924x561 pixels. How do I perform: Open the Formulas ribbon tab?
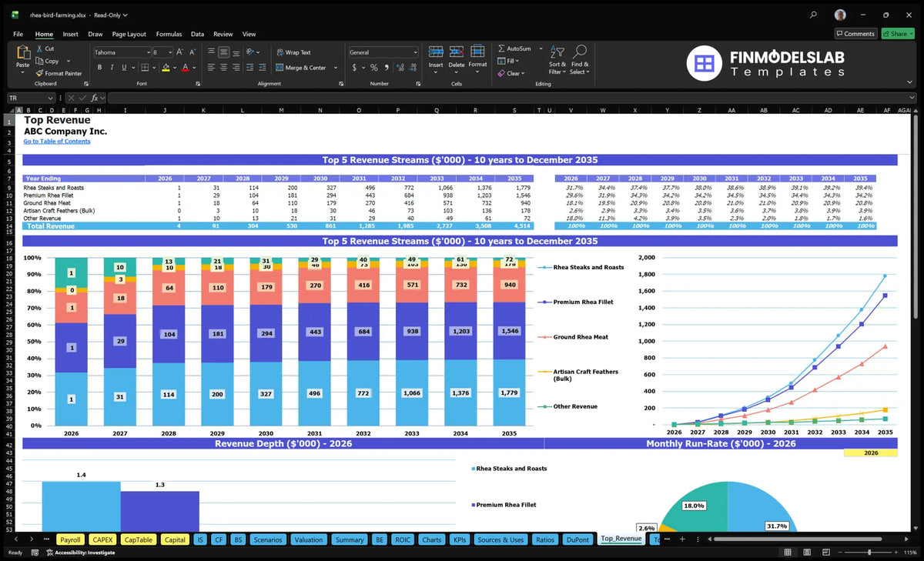pos(169,34)
